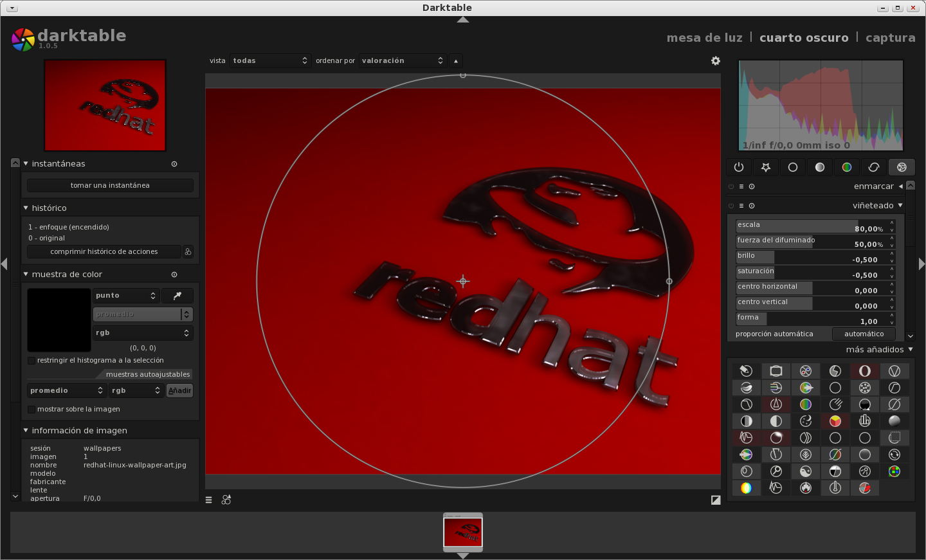Select the grain dotted-circle module icon
926x560 pixels.
[x=865, y=388]
